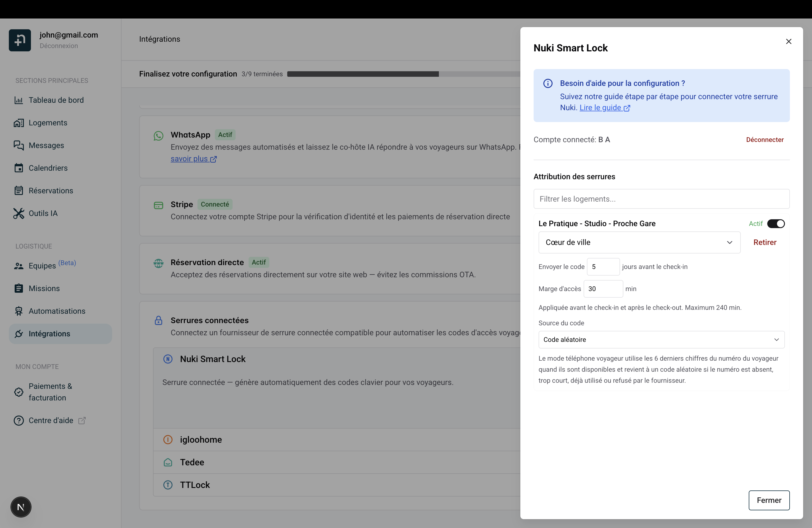Click the Outils IA tools icon
This screenshot has height=528, width=812.
point(19,213)
